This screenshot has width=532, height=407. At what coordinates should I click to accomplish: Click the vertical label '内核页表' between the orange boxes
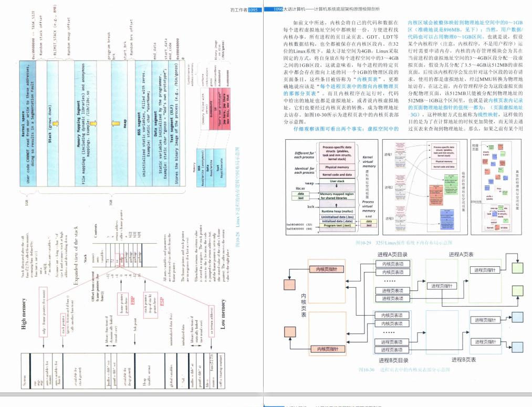click(304, 305)
